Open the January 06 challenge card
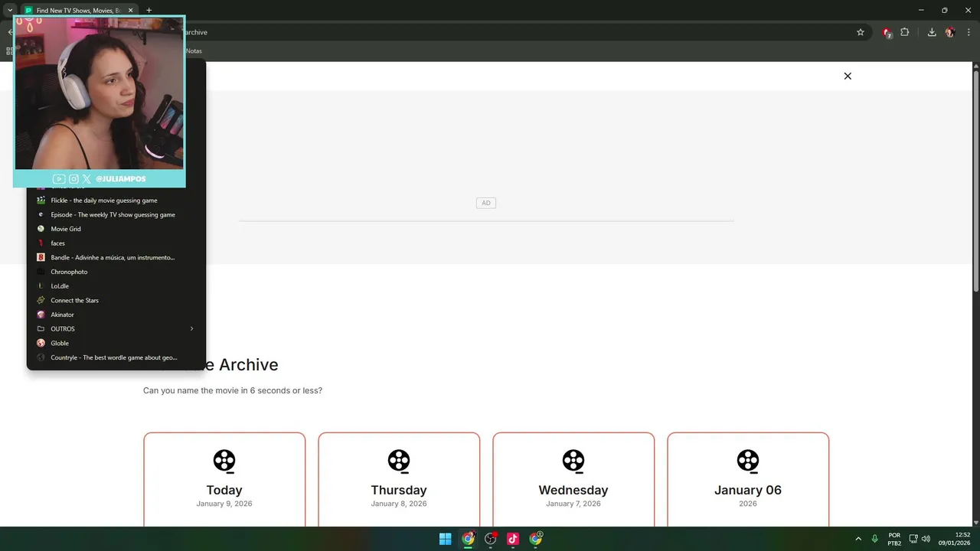This screenshot has width=980, height=551. coord(748,480)
